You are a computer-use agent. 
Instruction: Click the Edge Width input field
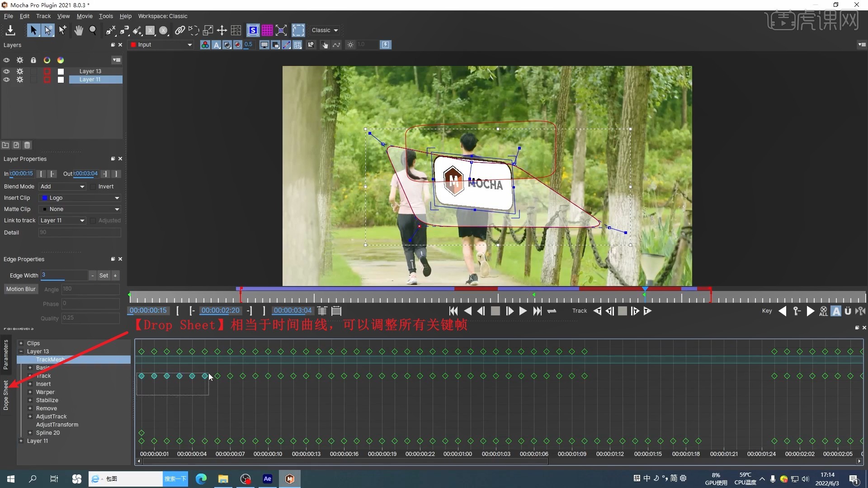[64, 275]
